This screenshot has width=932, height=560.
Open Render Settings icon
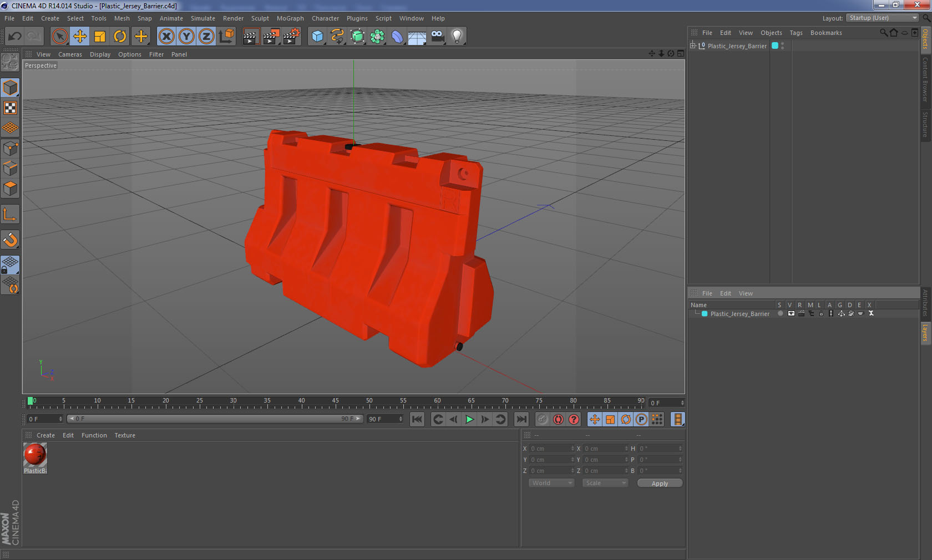(x=291, y=37)
